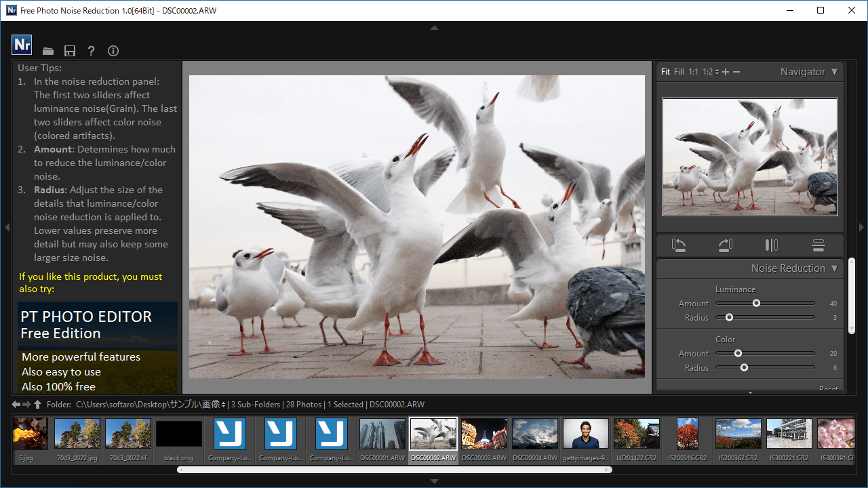Click the PT Photo Editor Free Edition banner
The height and width of the screenshot is (488, 868).
pos(98,348)
